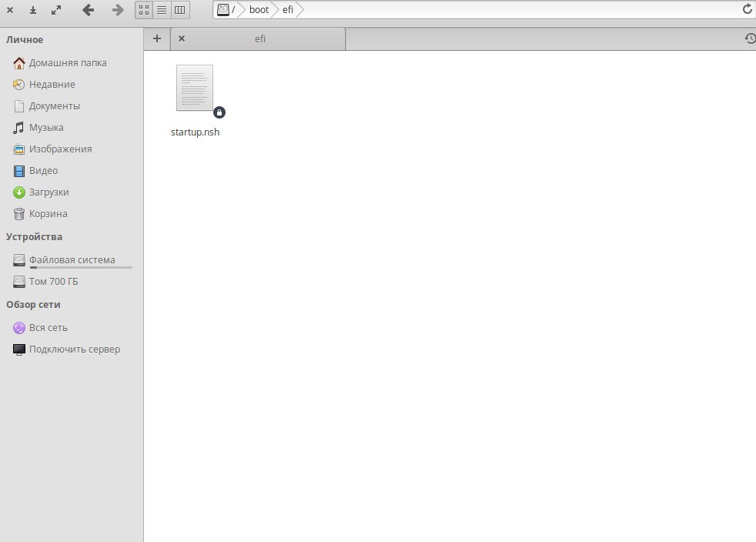This screenshot has height=542, width=756.
Task: Click efi breadcrumb in path bar
Action: (288, 10)
